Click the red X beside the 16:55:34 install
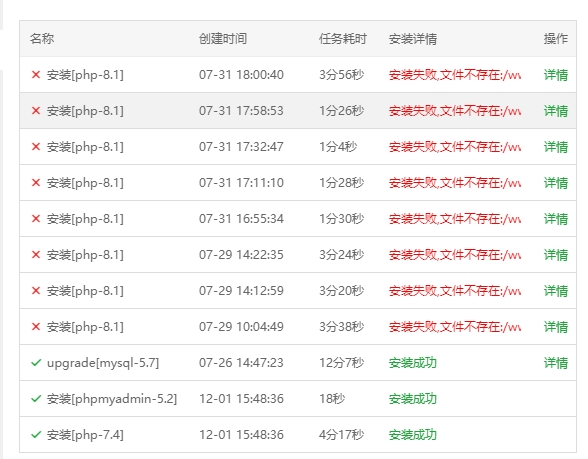This screenshot has width=588, height=459. [x=36, y=219]
